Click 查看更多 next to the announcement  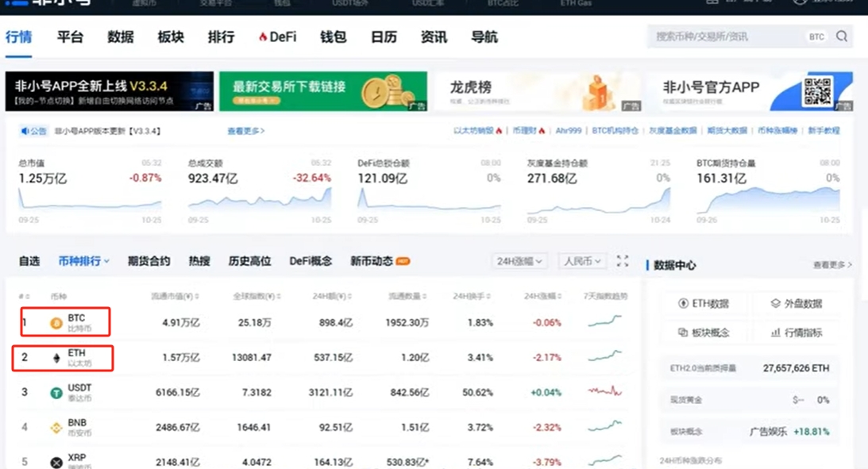(245, 131)
